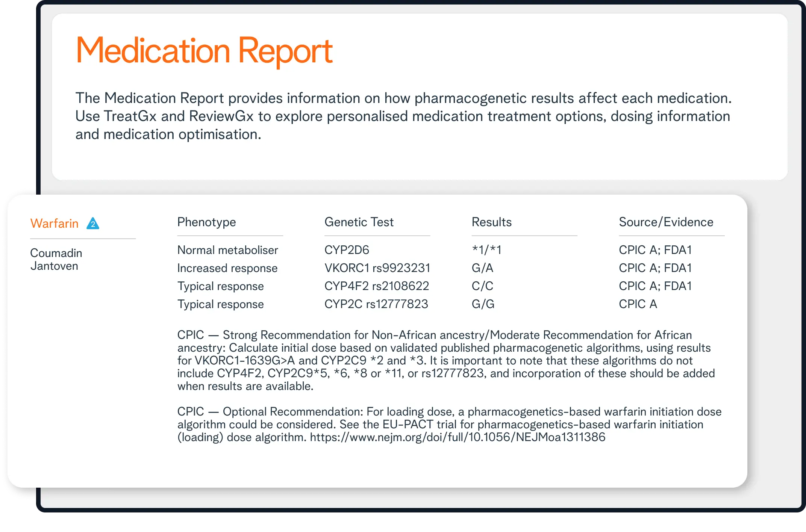The height and width of the screenshot is (532, 806).
Task: Click the Genetic Test column header
Action: [x=359, y=222]
